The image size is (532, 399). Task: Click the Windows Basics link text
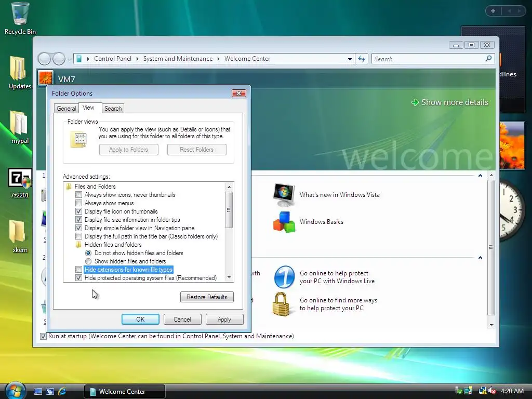321,222
